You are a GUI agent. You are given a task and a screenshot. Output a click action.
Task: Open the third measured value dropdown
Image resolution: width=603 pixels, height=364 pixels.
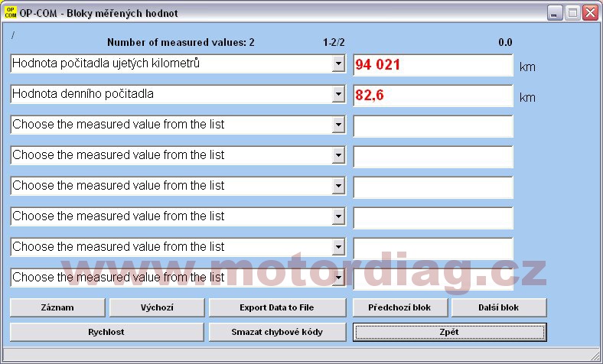pyautogui.click(x=339, y=125)
